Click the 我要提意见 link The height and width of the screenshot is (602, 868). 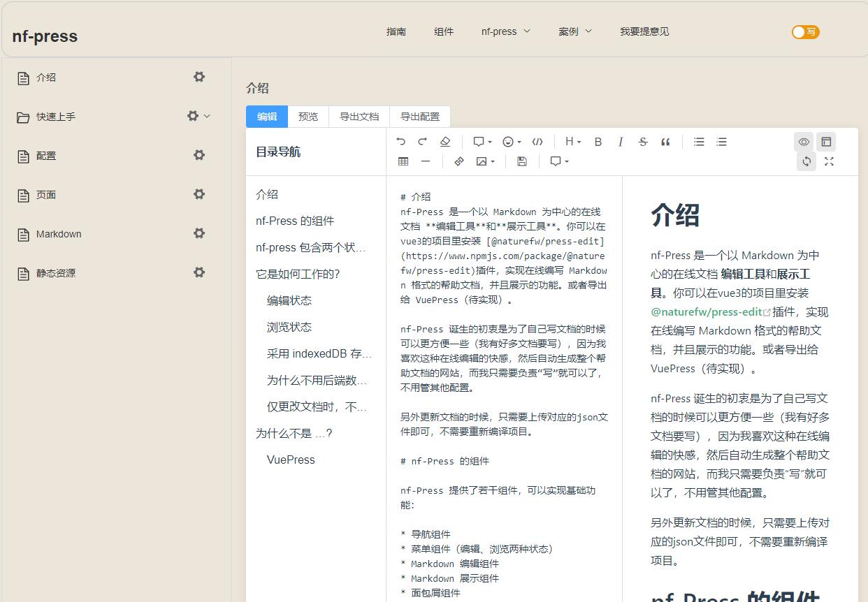pos(643,31)
